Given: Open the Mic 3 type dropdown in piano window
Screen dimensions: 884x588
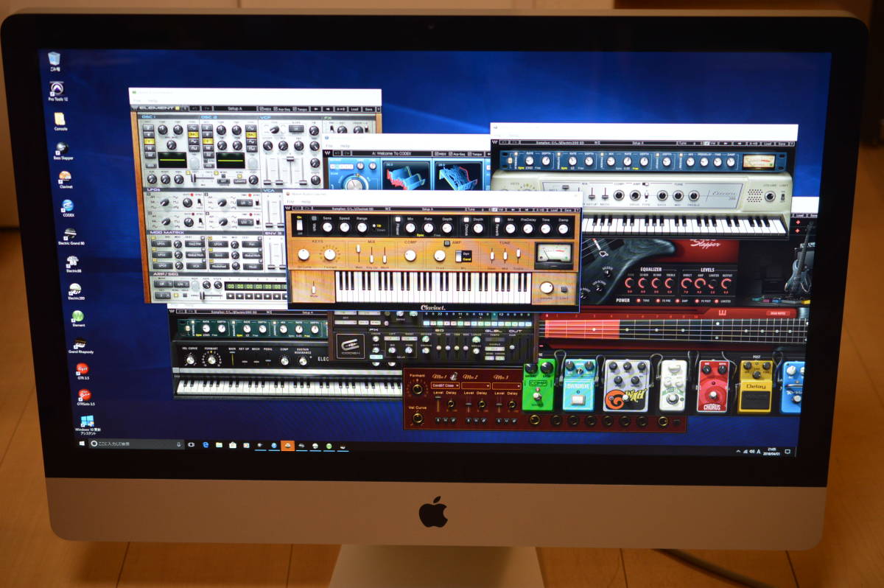Looking at the screenshot, I should pos(508,386).
